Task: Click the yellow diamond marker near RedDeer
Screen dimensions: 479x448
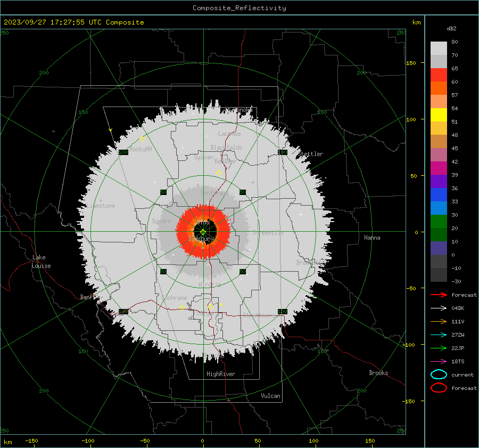Action: pyautogui.click(x=219, y=173)
